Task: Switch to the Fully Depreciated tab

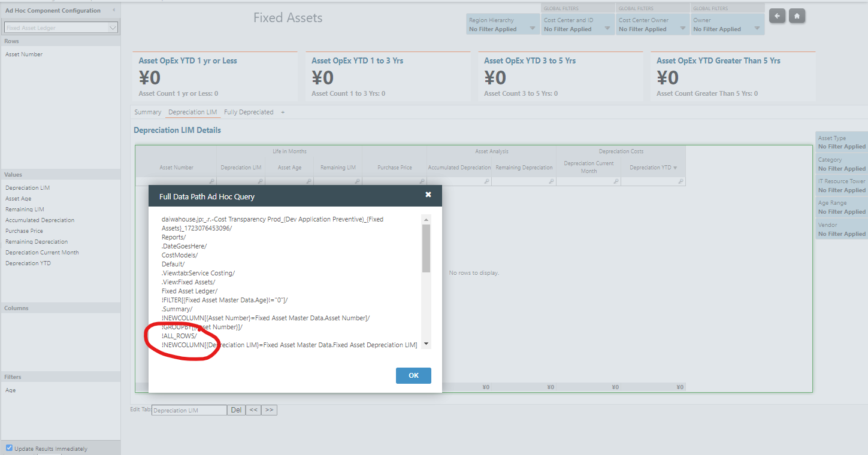Action: click(x=249, y=112)
